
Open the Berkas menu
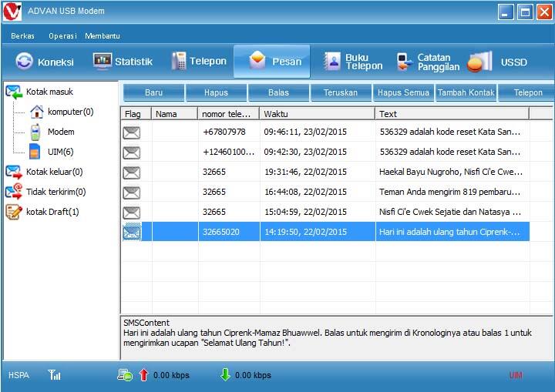[x=22, y=35]
